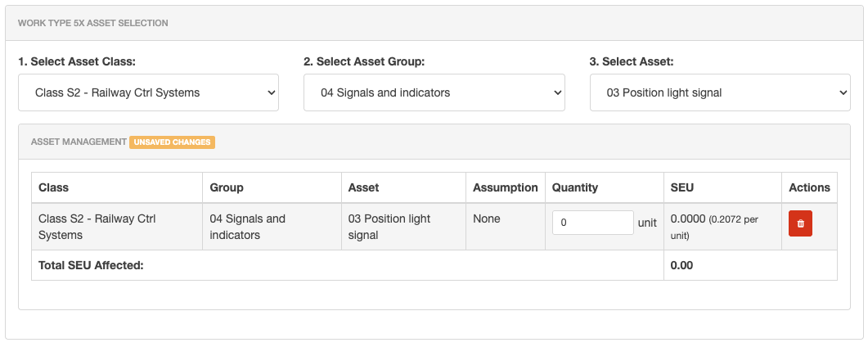The height and width of the screenshot is (347, 868).
Task: Click the Asset column header
Action: point(403,187)
